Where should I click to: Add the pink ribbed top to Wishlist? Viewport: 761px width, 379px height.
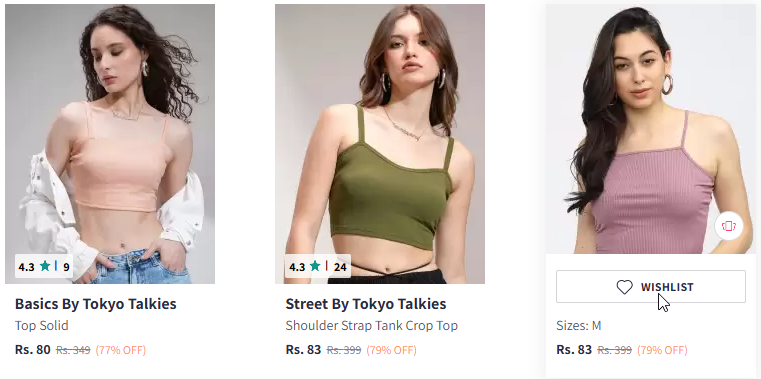click(651, 287)
